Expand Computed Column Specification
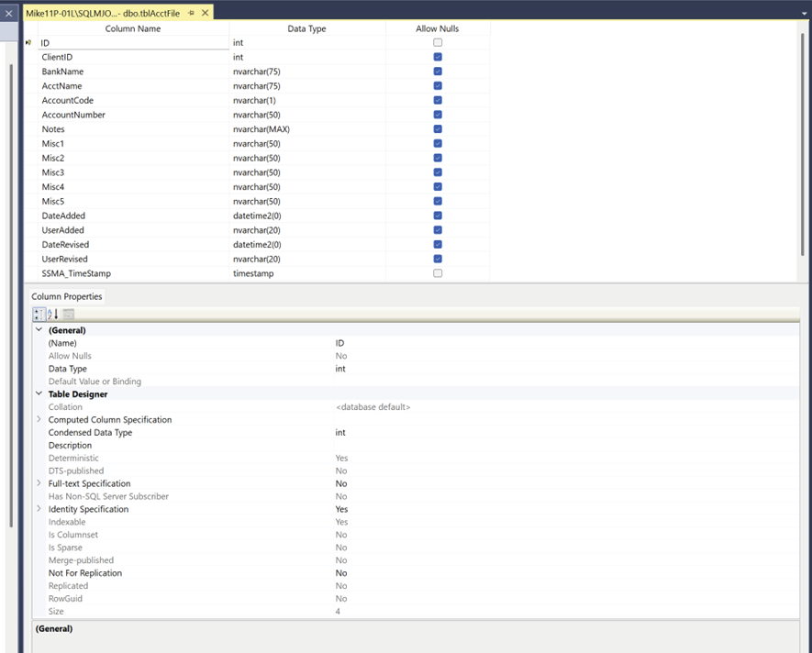 point(39,419)
